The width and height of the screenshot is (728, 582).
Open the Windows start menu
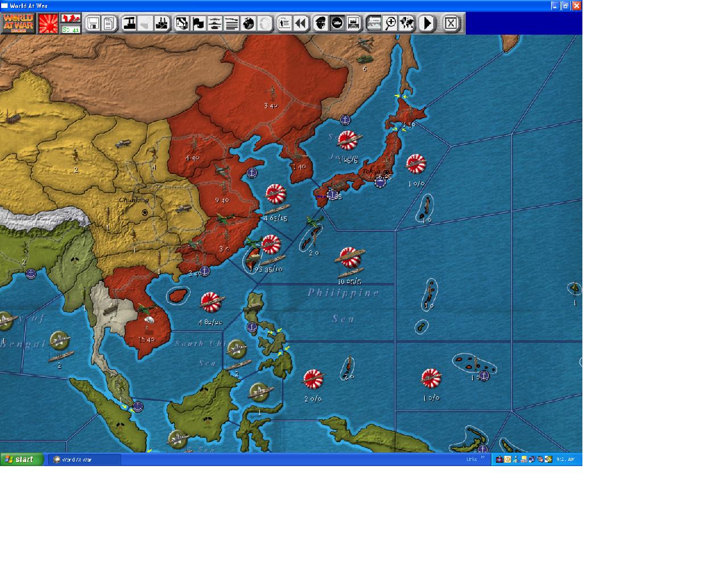click(22, 459)
